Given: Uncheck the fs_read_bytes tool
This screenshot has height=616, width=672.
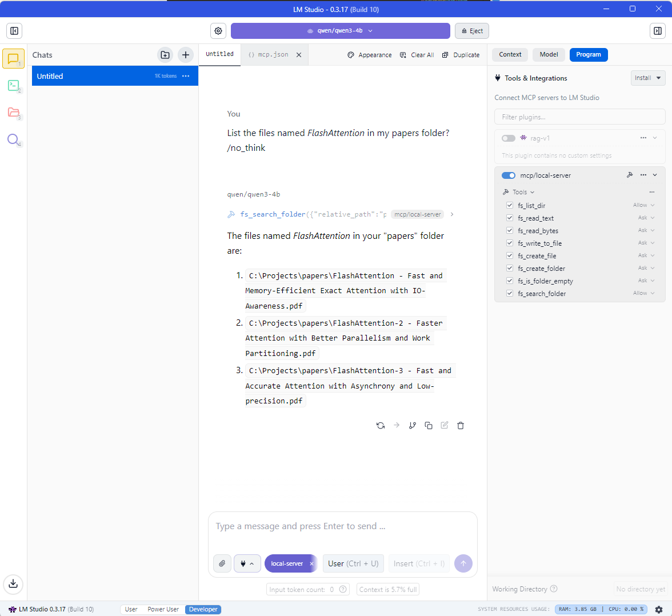Looking at the screenshot, I should pyautogui.click(x=510, y=230).
